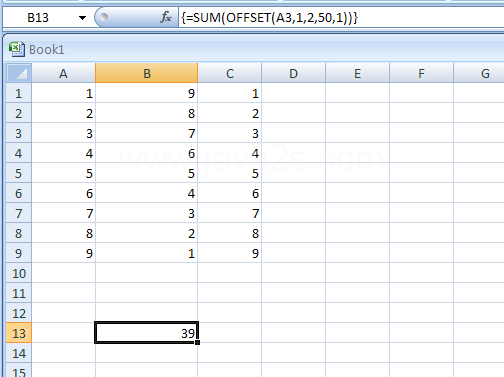
Task: Click cell C5 containing 5
Action: (x=230, y=173)
